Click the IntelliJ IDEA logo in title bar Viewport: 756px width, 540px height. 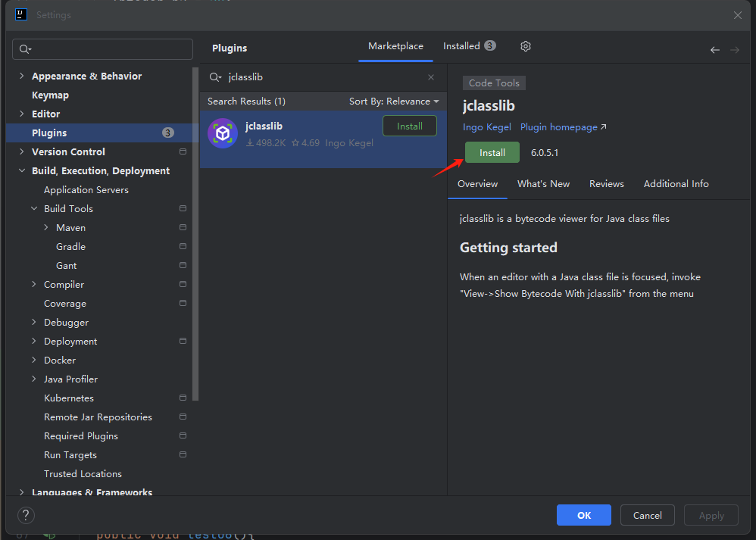21,14
